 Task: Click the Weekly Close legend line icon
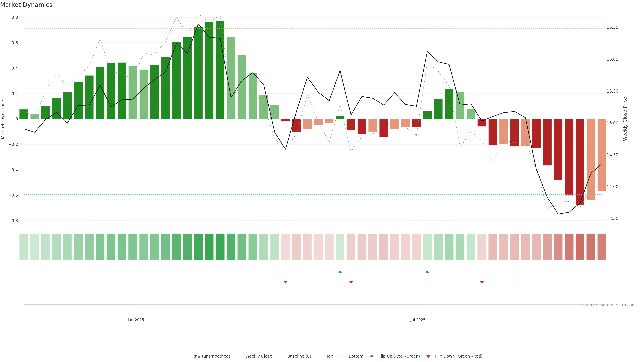tap(238, 356)
